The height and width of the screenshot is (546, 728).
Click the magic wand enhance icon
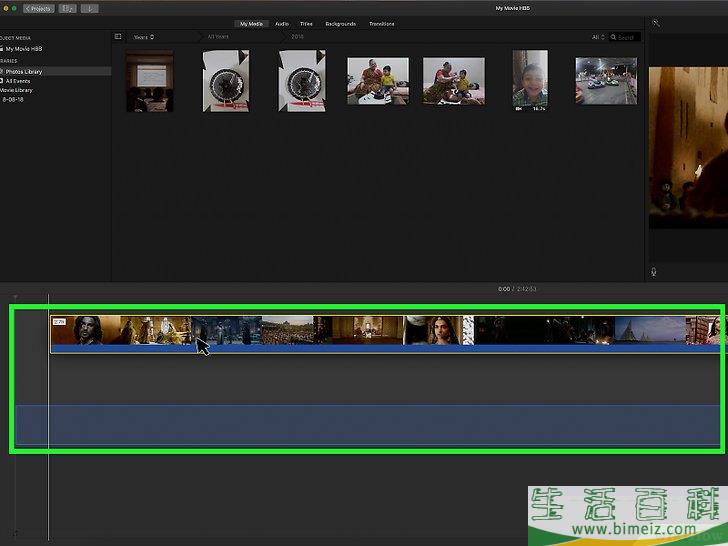(x=656, y=23)
